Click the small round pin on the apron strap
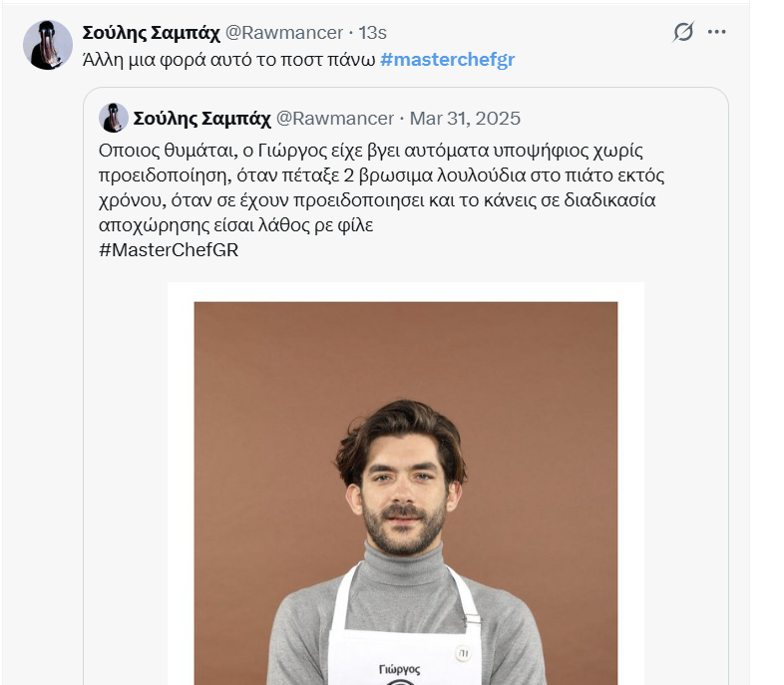The height and width of the screenshot is (685, 784). pyautogui.click(x=462, y=651)
